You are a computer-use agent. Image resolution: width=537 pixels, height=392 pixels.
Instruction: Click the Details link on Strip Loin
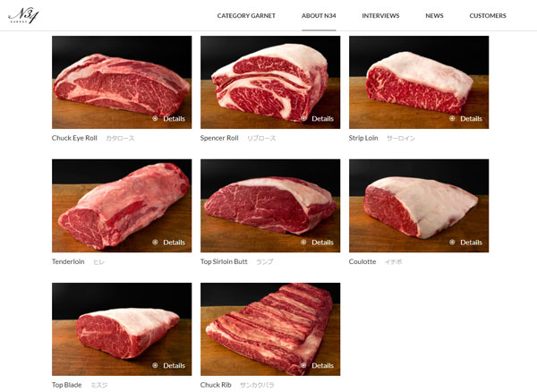pyautogui.click(x=471, y=119)
